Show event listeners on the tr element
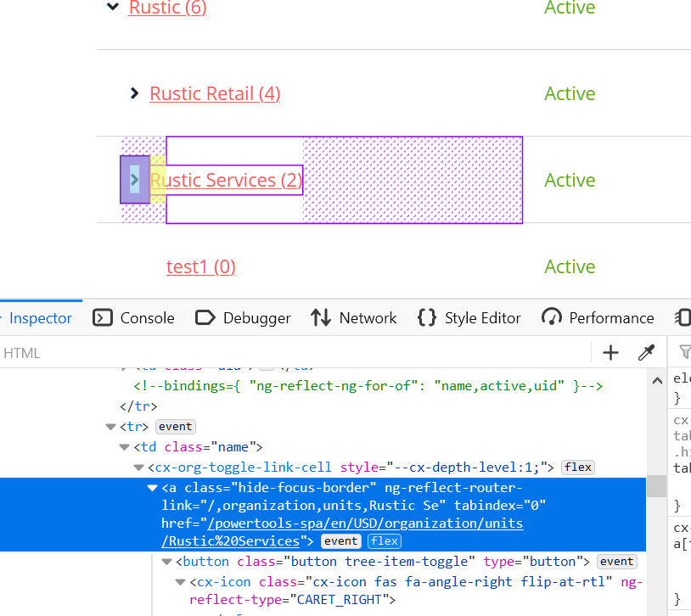691x616 pixels. [x=176, y=427]
